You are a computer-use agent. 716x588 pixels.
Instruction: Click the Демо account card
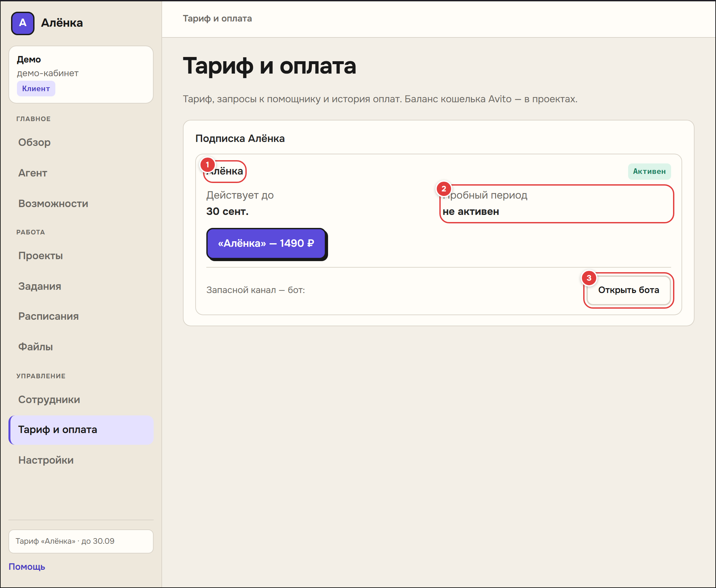pyautogui.click(x=81, y=75)
